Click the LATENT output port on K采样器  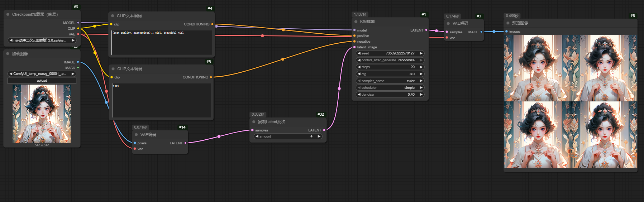tap(426, 30)
